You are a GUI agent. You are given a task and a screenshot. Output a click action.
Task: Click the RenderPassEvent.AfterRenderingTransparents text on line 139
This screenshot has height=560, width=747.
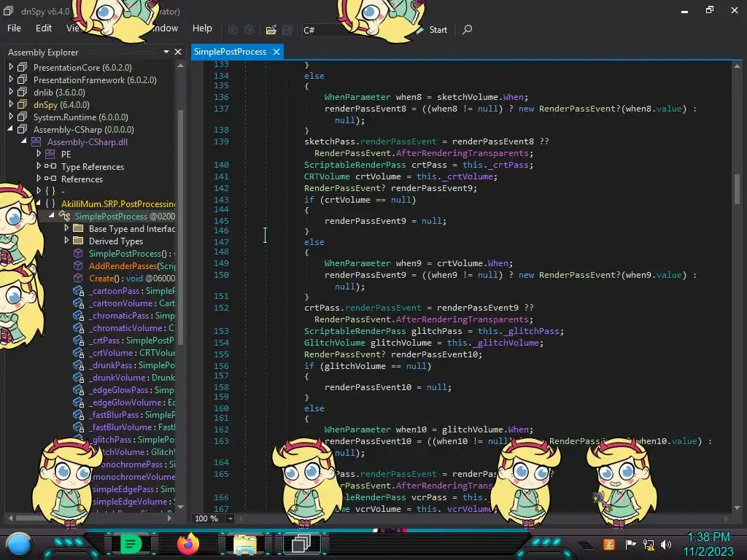424,153
